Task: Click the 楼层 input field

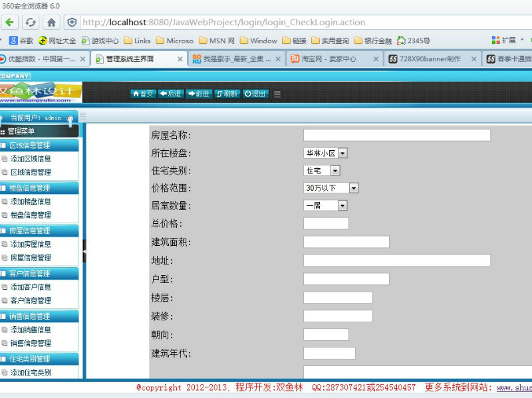Action: click(x=338, y=298)
